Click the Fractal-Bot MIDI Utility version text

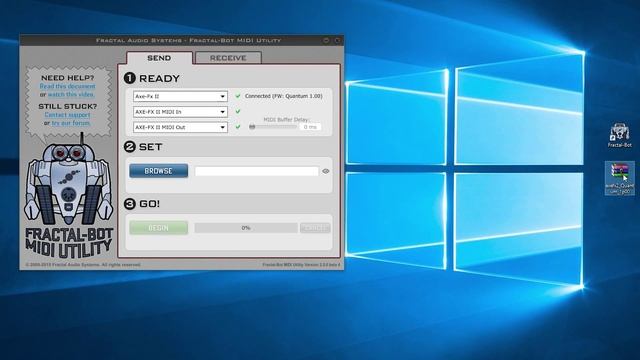pyautogui.click(x=301, y=265)
